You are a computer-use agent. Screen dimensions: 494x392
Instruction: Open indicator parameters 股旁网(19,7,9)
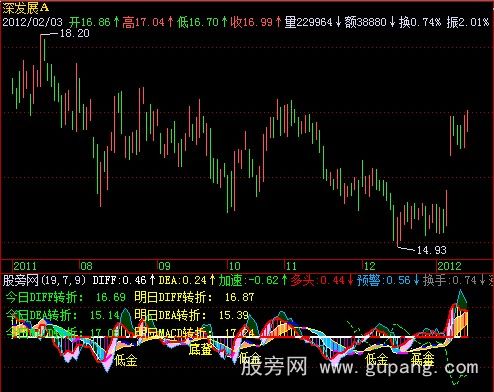pyautogui.click(x=44, y=280)
